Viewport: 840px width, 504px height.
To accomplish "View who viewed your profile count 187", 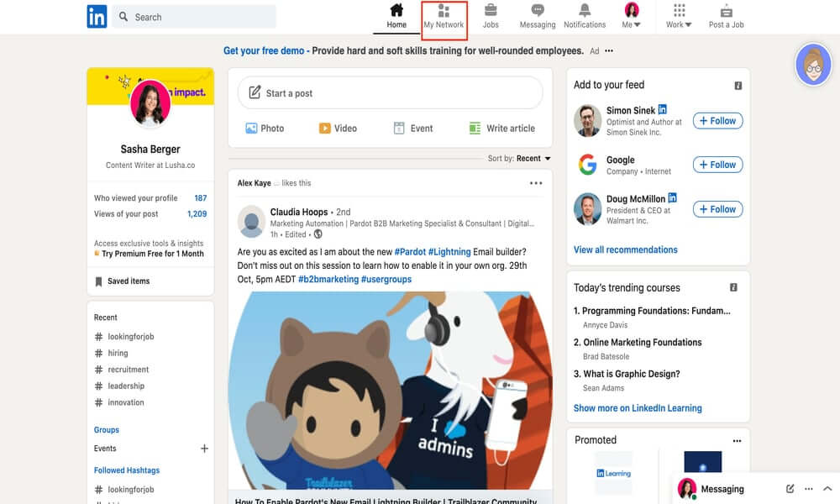I will click(201, 198).
